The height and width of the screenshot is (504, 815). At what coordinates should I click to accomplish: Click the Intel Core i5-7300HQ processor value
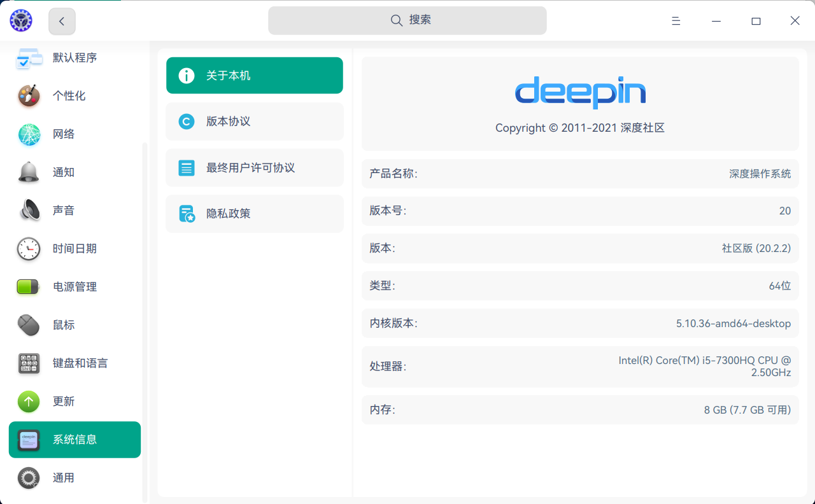705,367
